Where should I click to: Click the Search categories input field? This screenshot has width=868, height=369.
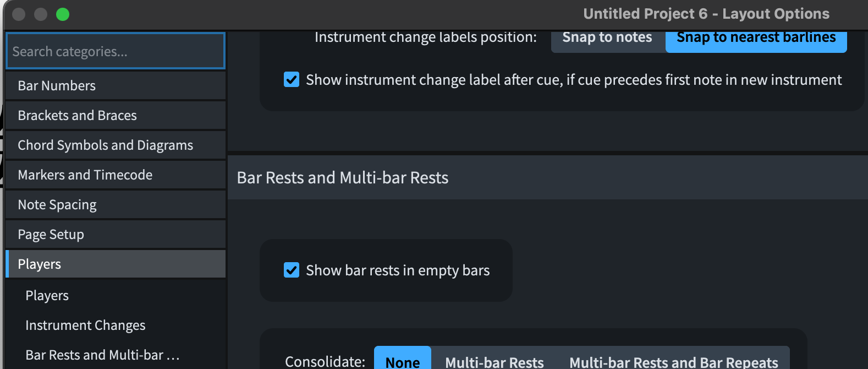click(116, 51)
